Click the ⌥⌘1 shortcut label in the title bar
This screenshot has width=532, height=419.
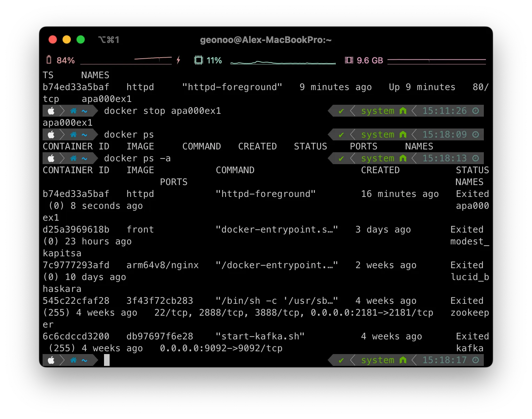(109, 40)
